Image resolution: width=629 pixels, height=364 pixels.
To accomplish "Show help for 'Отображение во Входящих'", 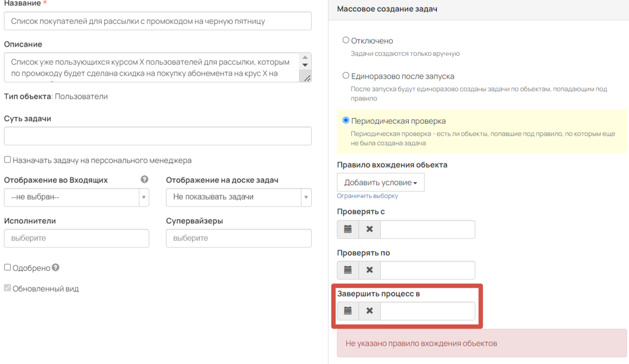I will 144,180.
